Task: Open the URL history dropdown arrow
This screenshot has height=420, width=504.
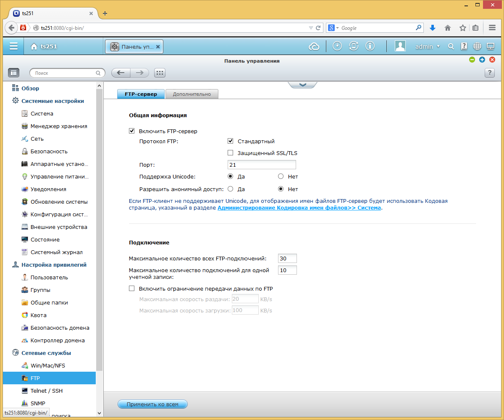Action: click(x=311, y=28)
